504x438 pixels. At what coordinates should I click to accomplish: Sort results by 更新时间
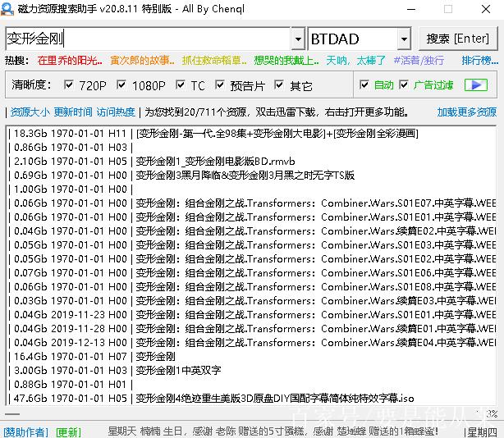[73, 112]
